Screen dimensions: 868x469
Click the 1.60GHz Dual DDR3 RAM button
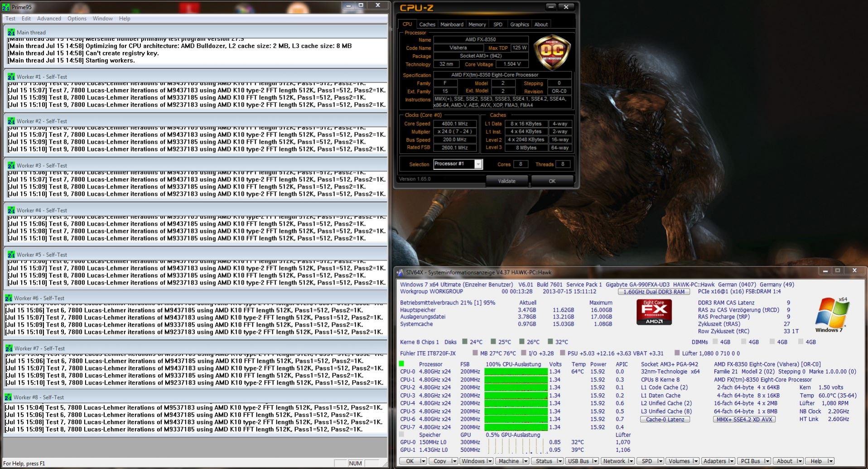click(654, 292)
